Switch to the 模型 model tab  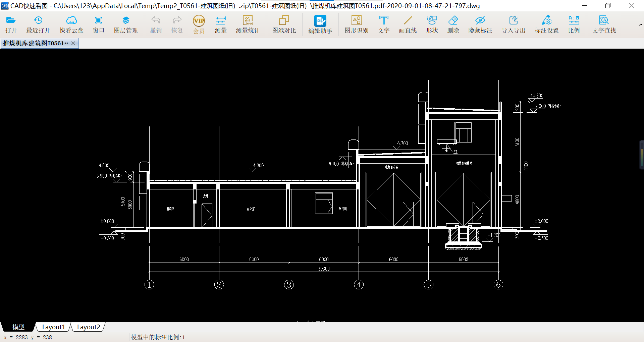click(18, 327)
